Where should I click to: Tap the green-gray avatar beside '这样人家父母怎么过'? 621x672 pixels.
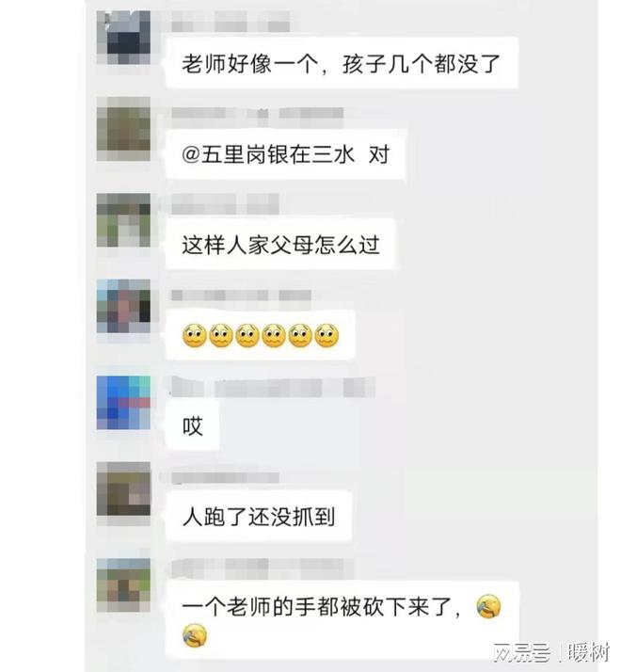coord(123,220)
